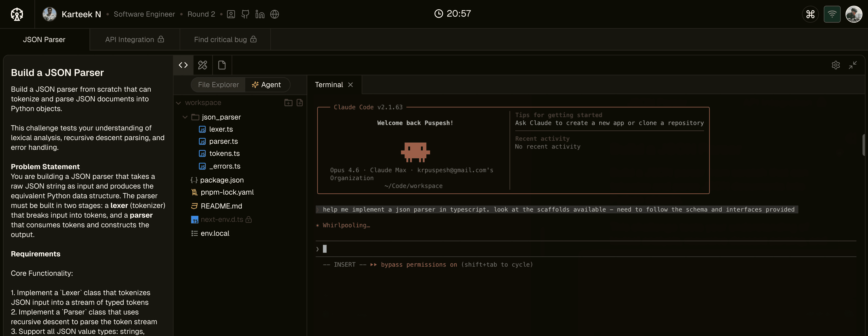The width and height of the screenshot is (868, 336).
Task: Open the API Integration tab
Action: (x=135, y=39)
